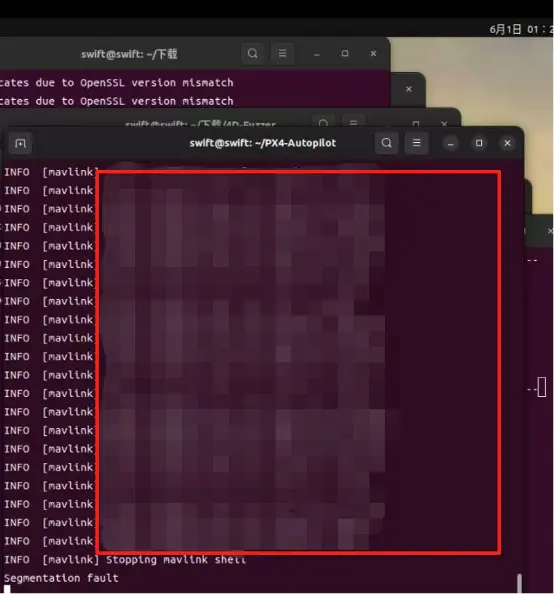Click the "Stopping mavlink shell" log line

click(176, 560)
